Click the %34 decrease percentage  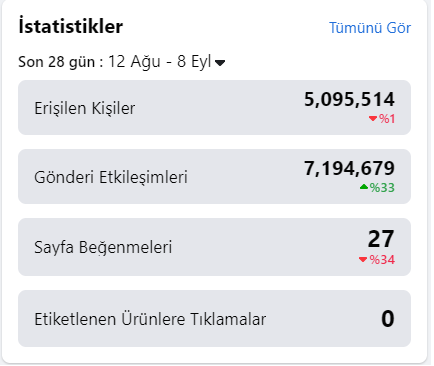pos(382,260)
